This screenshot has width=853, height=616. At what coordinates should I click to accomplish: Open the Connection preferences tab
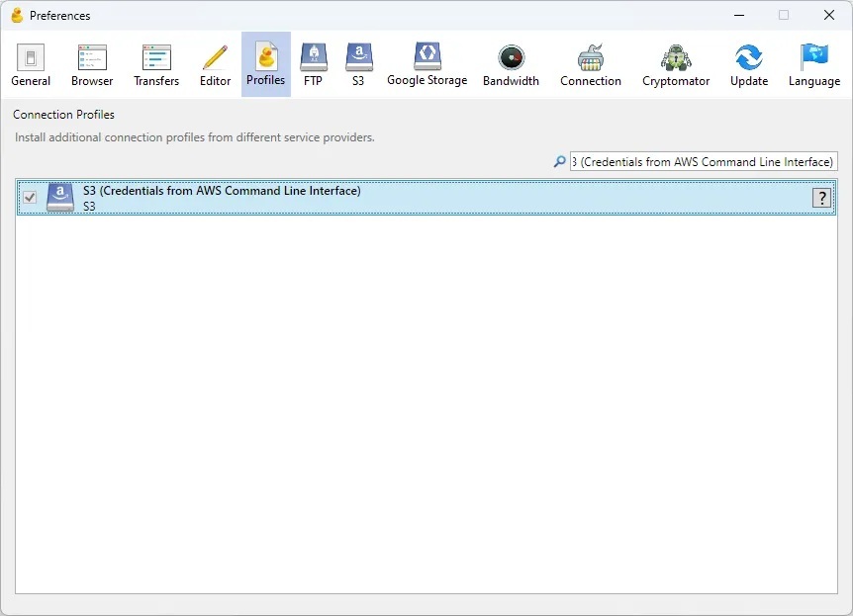point(590,64)
